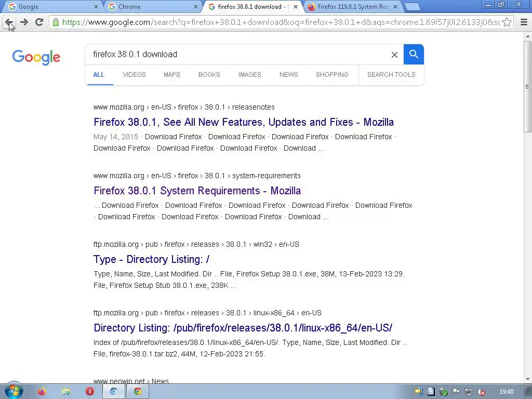Select the BOOKS search filter
The width and height of the screenshot is (532, 399).
209,75
